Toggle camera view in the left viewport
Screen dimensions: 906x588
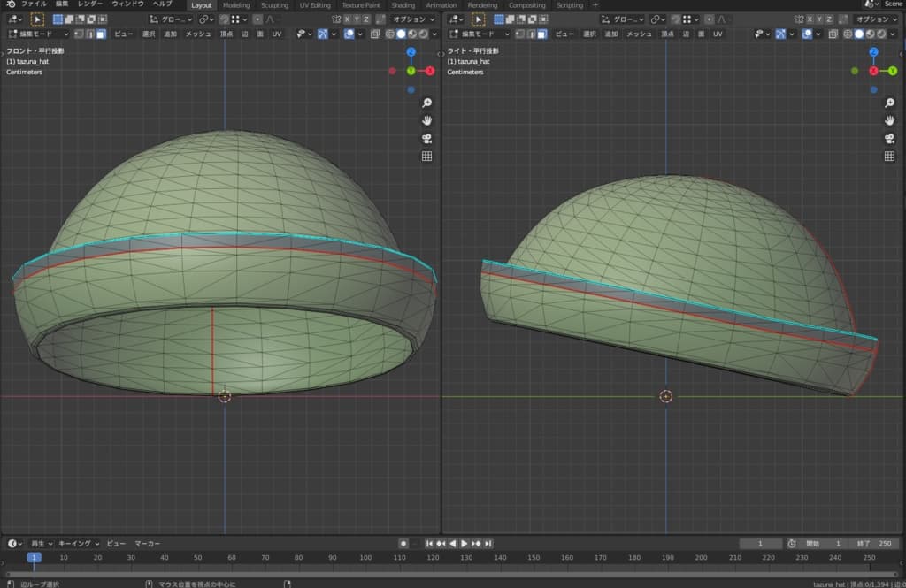tap(426, 138)
